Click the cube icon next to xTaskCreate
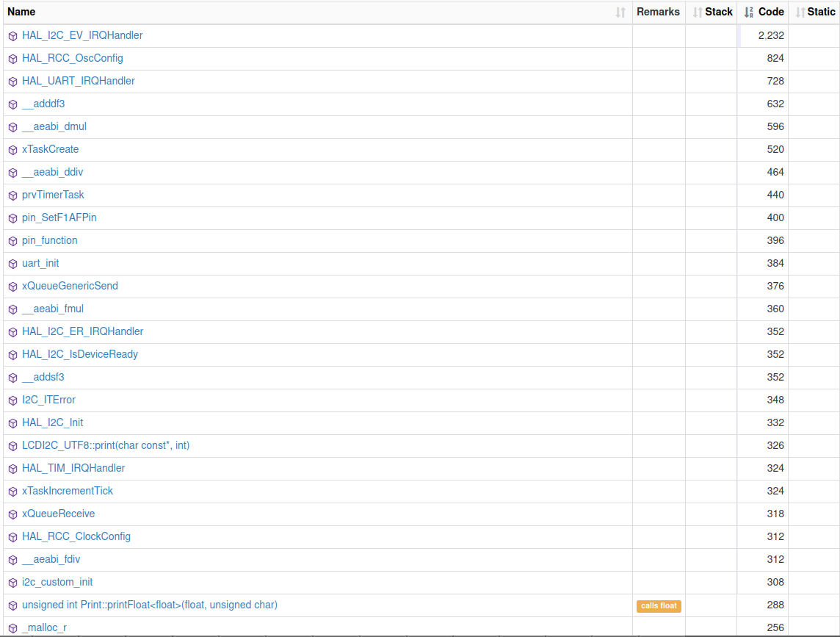 click(12, 150)
